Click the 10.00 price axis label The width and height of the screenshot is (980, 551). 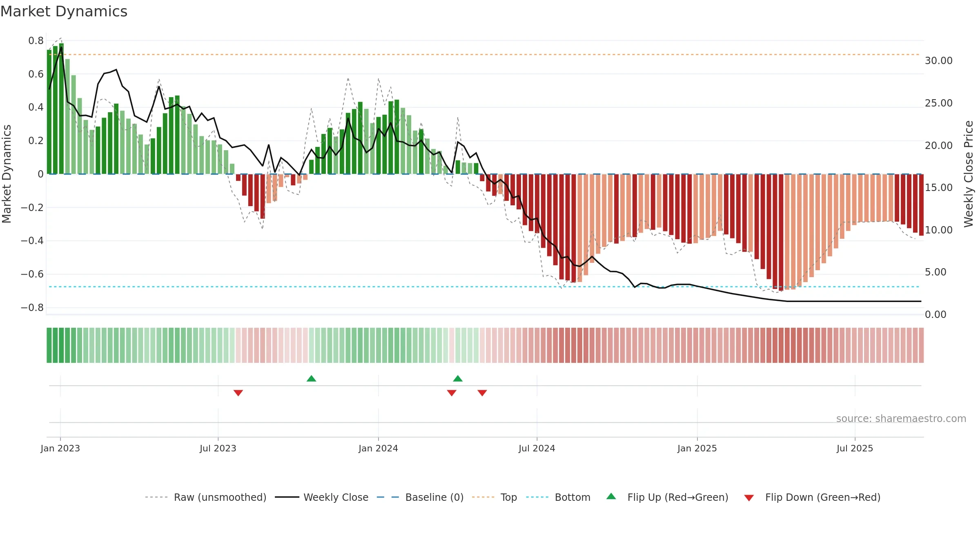[939, 230]
